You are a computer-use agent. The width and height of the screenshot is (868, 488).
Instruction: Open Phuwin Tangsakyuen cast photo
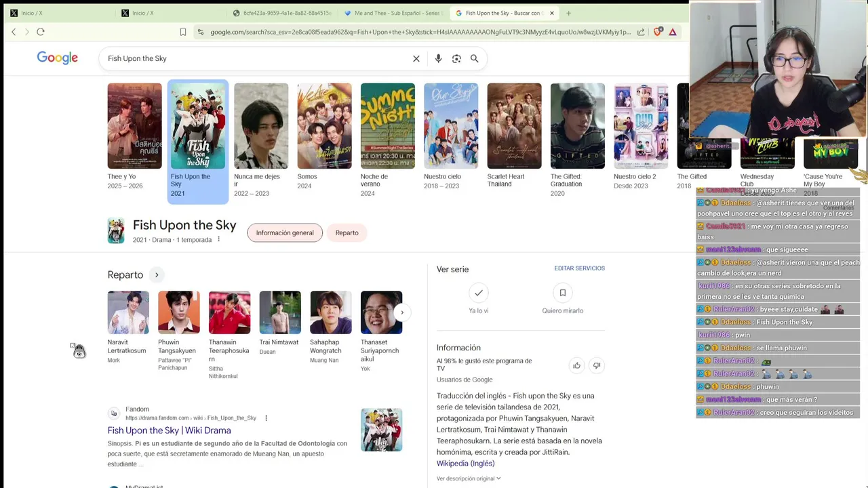[x=179, y=312]
